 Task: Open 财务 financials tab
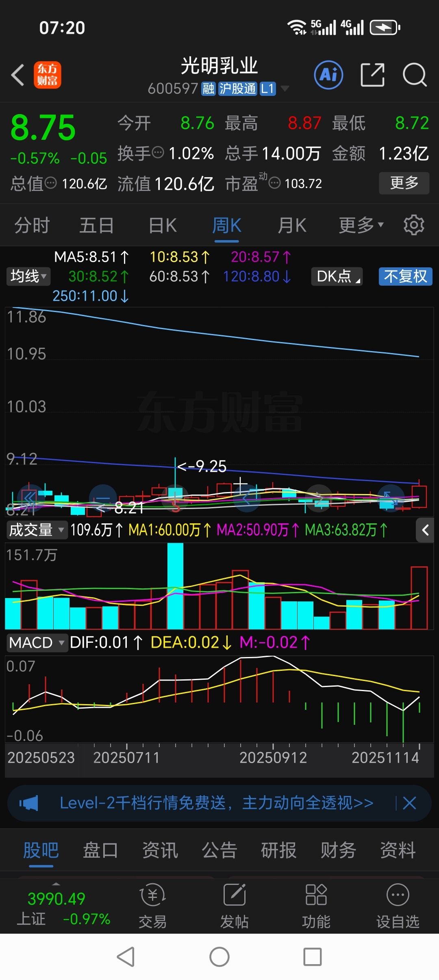coord(338,850)
